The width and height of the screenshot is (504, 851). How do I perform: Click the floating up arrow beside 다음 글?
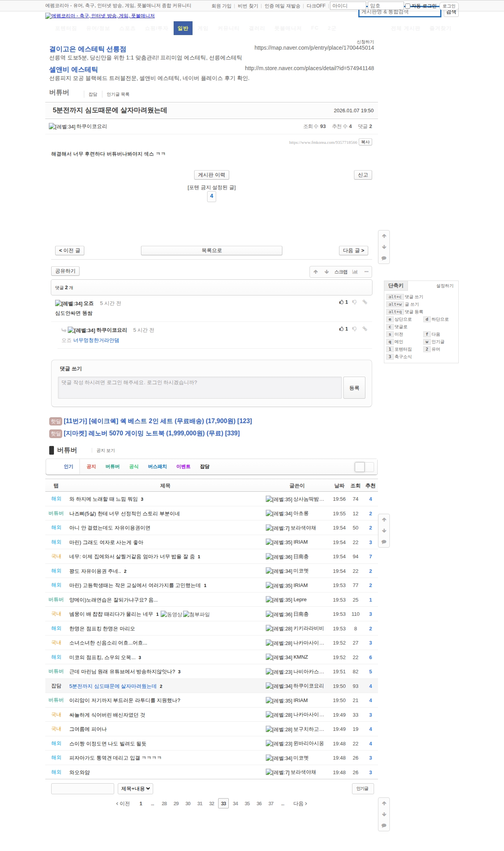click(x=384, y=236)
